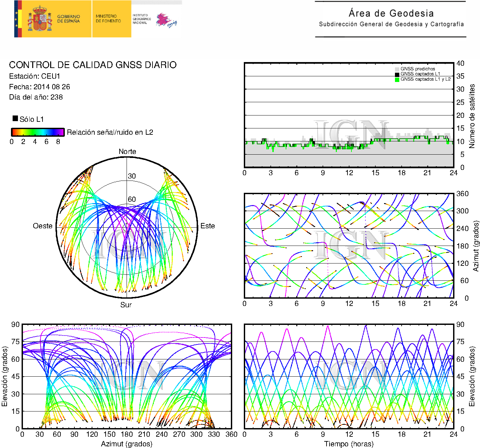Click the rainbow signal-to-noise L2 color bar

pyautogui.click(x=38, y=132)
